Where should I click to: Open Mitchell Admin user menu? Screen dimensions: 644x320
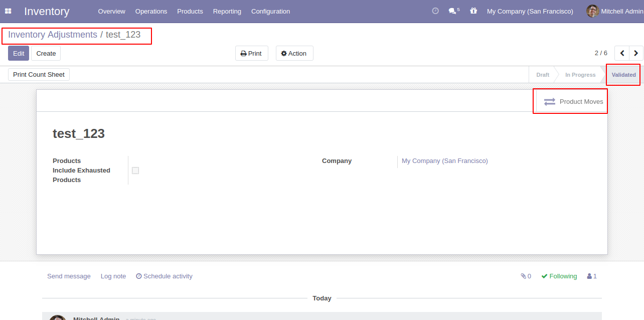pos(615,11)
